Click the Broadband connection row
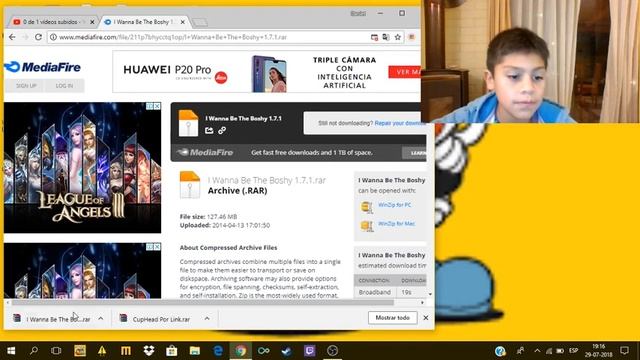The height and width of the screenshot is (360, 640). point(390,292)
